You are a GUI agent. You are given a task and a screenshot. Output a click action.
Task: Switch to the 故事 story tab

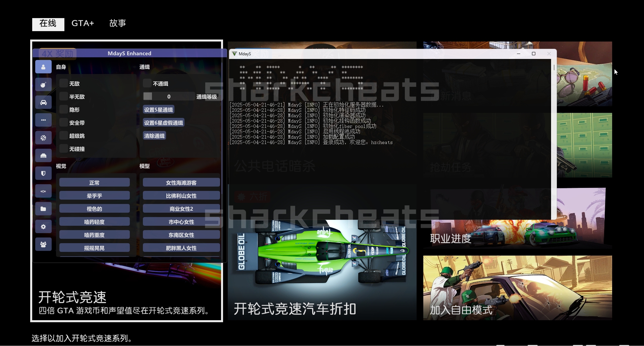tap(117, 23)
